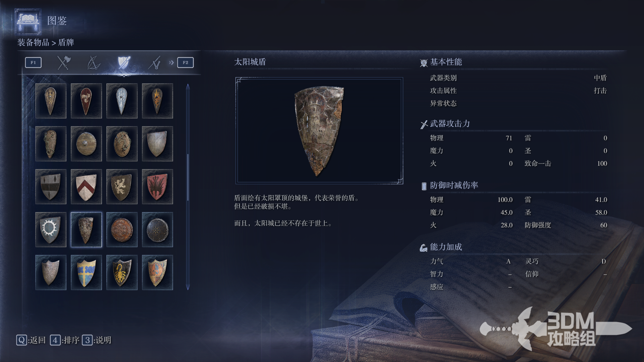Screen dimensions: 644x362
Task: Switch to the bow category tab
Action: click(x=94, y=63)
